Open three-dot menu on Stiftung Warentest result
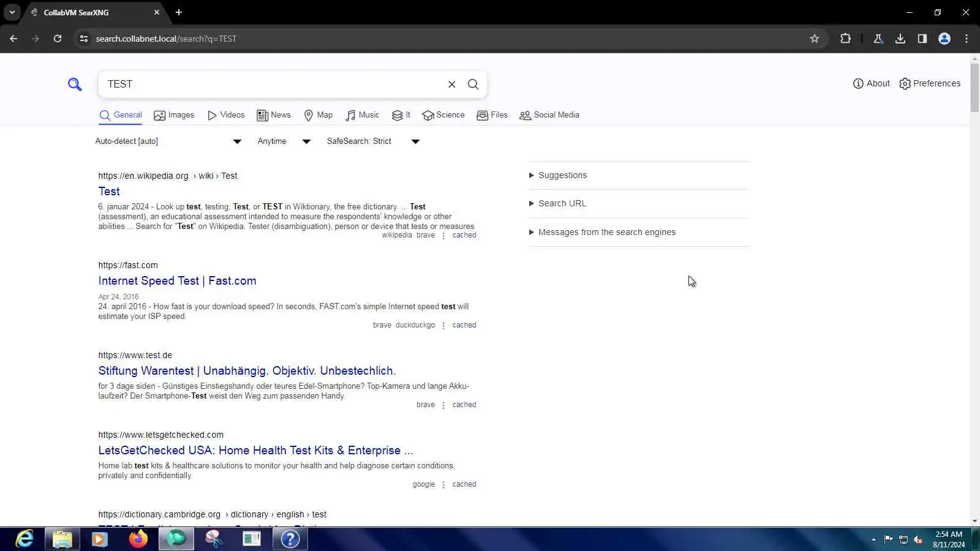 coord(443,405)
